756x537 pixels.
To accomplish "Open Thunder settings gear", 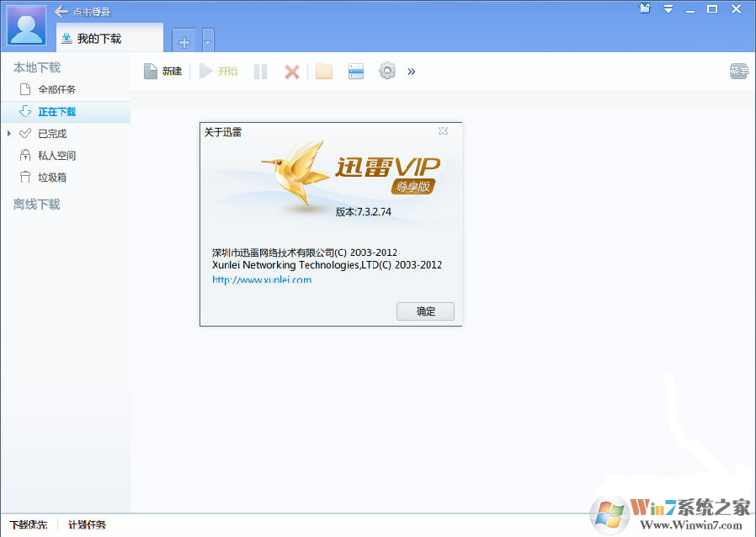I will pyautogui.click(x=386, y=71).
